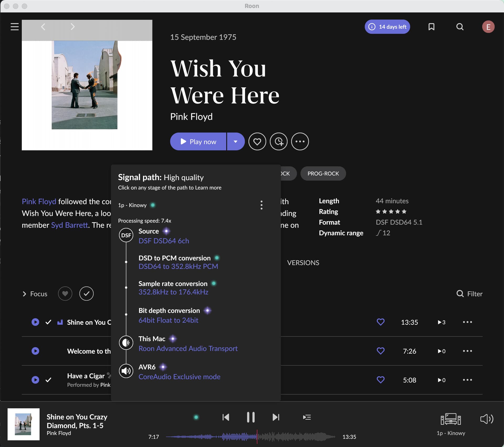The height and width of the screenshot is (447, 504).
Task: Open the DSD64 to 352.8kHz PCM stage
Action: click(x=178, y=266)
